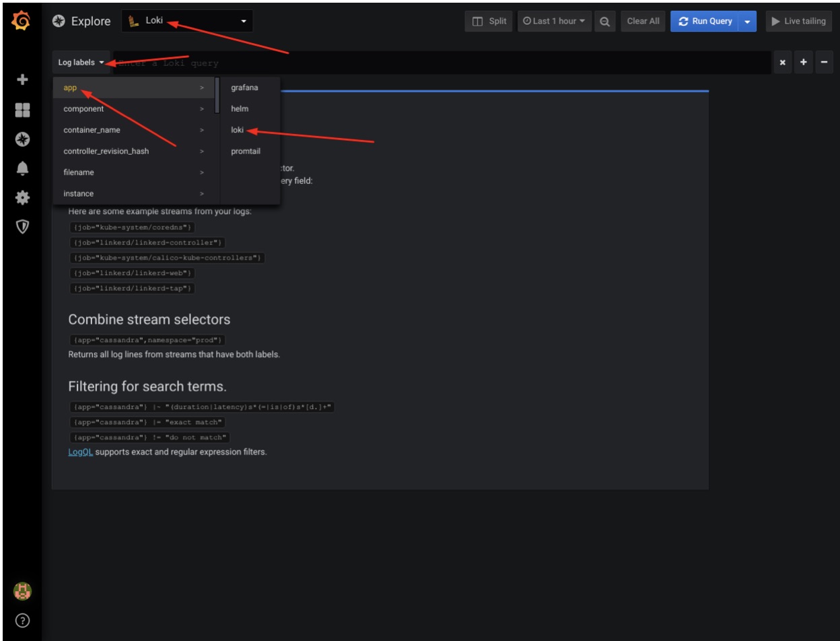Remove the query row with minus icon
The height and width of the screenshot is (641, 840).
824,63
